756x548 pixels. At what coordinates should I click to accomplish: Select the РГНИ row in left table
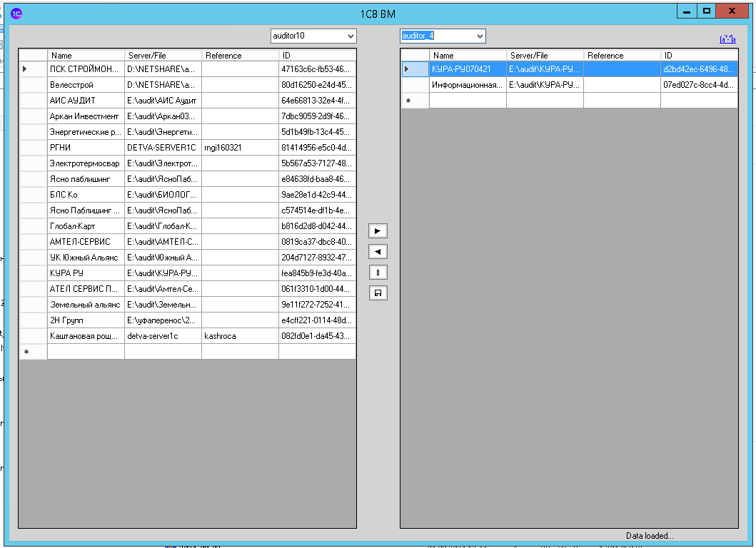point(86,148)
